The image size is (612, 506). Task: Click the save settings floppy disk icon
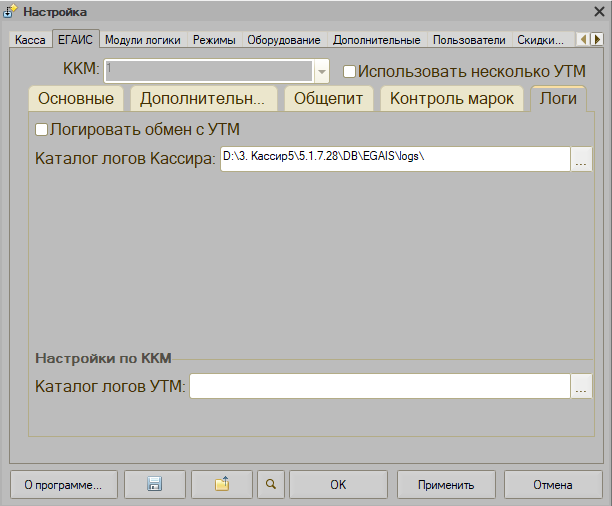[x=154, y=485]
